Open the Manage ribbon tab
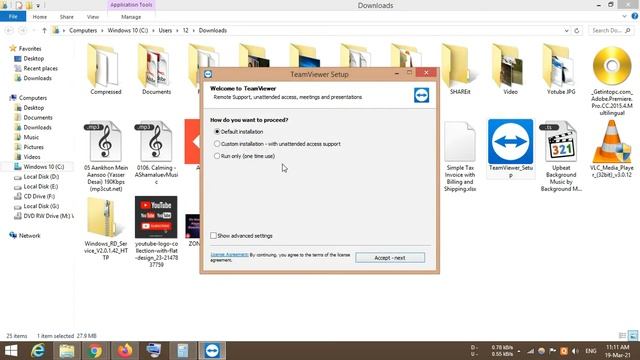Viewport: 640px width, 360px height. point(131,17)
